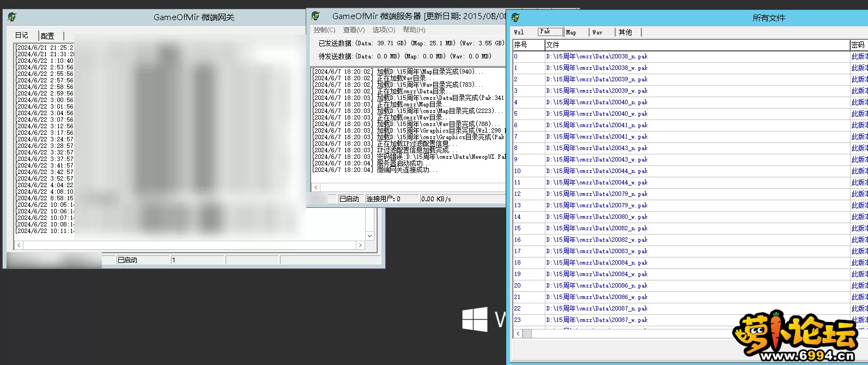The image size is (868, 365).
Task: Select gateway log entry 2024/6/21 21:25
Action: coord(45,47)
